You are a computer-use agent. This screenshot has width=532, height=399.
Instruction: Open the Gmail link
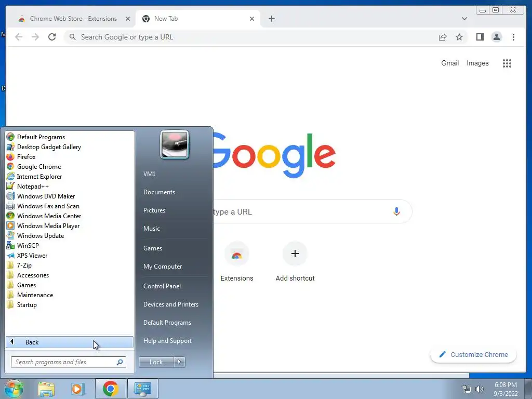click(x=450, y=63)
